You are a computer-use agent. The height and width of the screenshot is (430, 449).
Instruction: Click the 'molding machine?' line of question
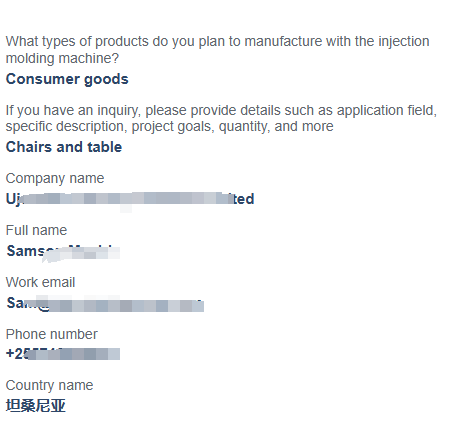tap(62, 58)
